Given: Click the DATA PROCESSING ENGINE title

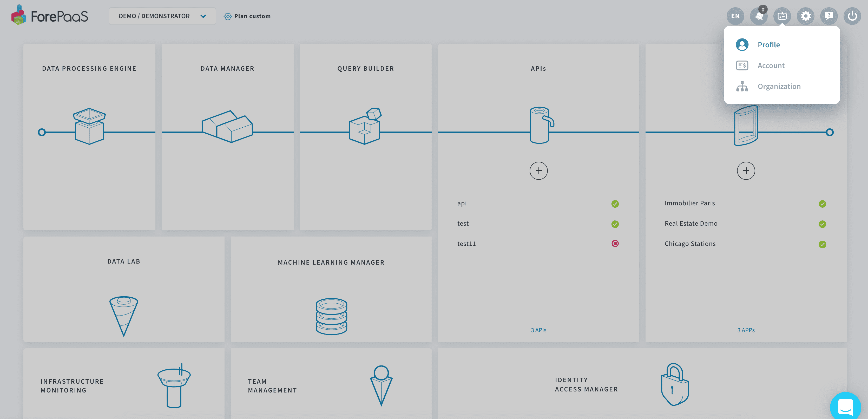Looking at the screenshot, I should 89,68.
